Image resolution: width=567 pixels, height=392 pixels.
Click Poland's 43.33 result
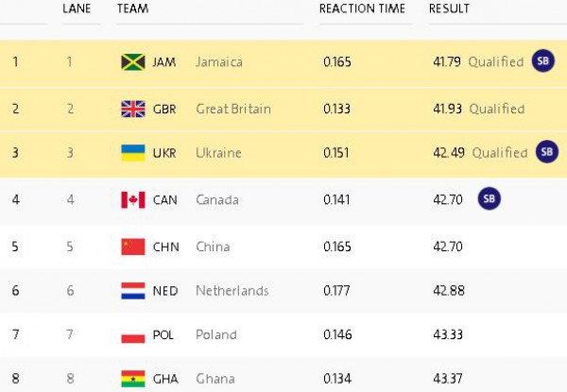click(x=448, y=335)
